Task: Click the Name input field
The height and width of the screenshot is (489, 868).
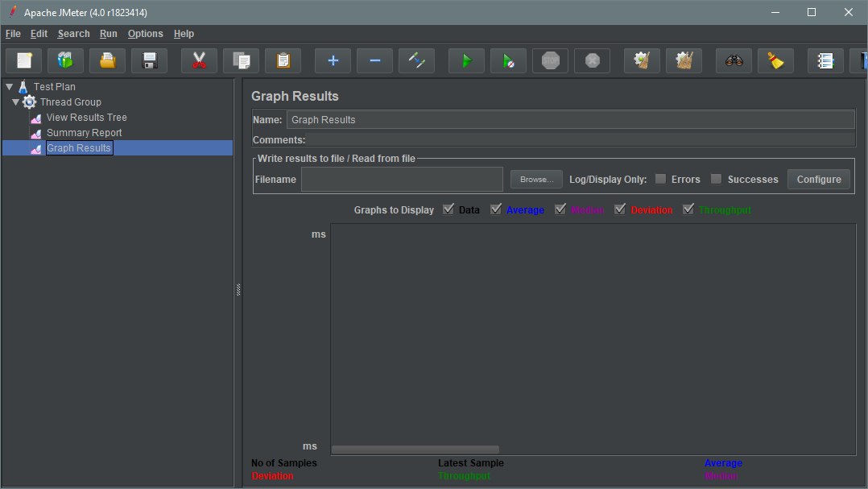Action: click(x=571, y=119)
